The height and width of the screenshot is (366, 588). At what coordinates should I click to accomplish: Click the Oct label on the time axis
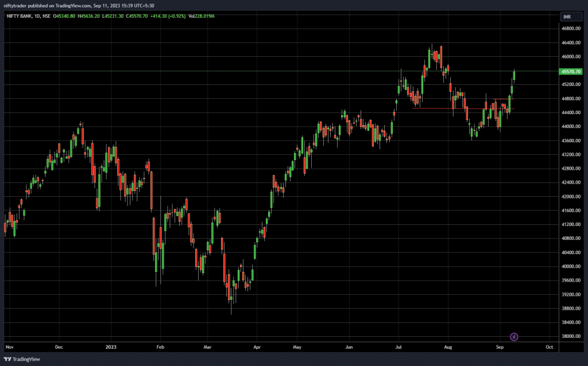coord(549,347)
